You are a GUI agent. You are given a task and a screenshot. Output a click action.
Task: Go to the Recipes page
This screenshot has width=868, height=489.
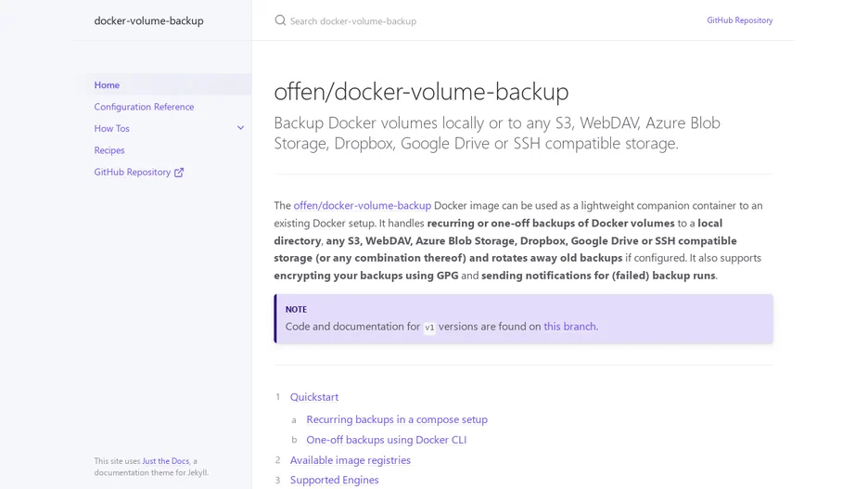click(x=109, y=150)
